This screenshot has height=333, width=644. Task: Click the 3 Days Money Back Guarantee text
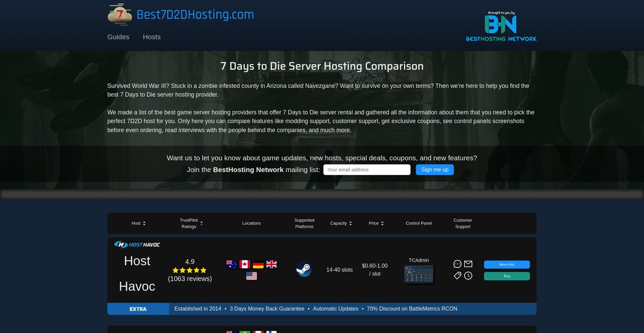tap(267, 309)
